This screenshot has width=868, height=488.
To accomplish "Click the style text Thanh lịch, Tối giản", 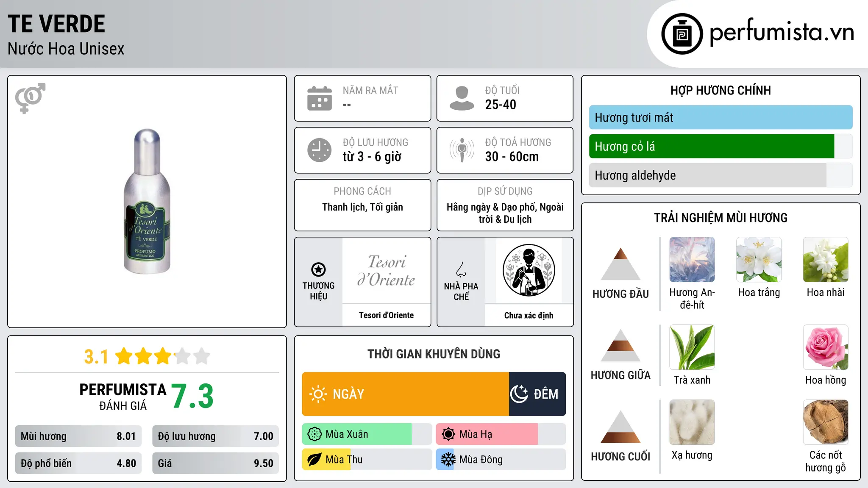I will tap(362, 207).
